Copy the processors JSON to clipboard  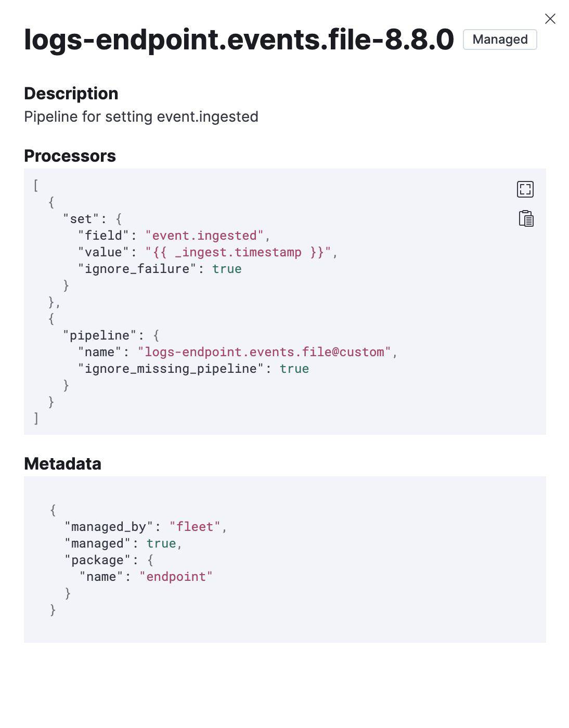[525, 219]
